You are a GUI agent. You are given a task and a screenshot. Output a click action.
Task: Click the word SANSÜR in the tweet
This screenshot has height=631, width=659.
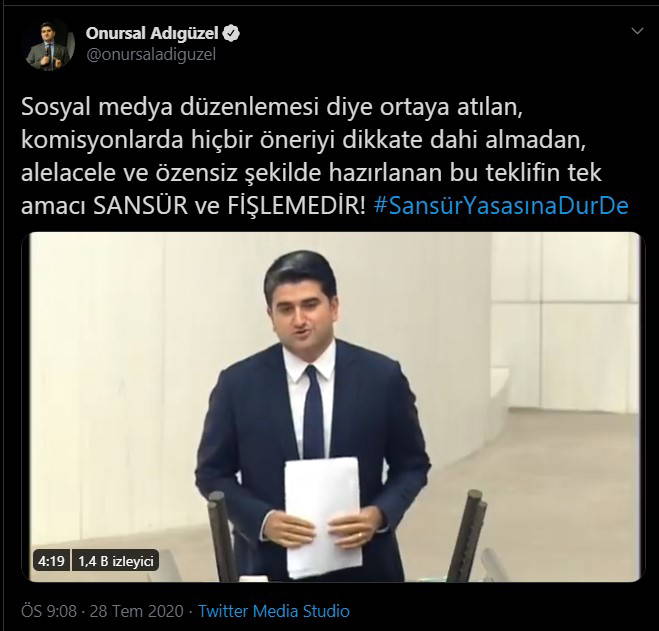click(140, 206)
